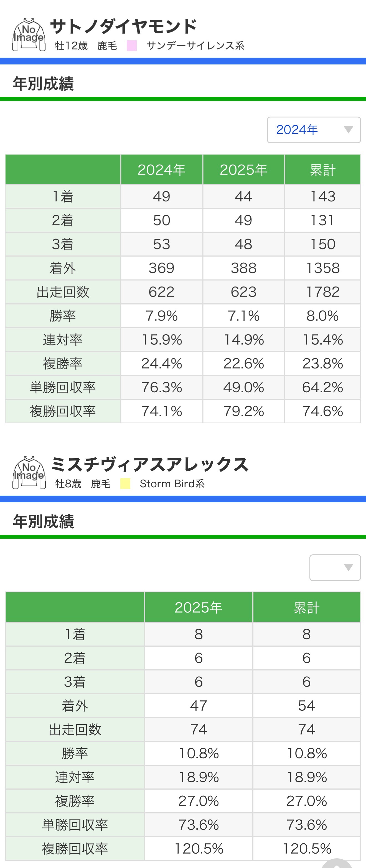
Task: Open the 2024年 year selector
Action: click(313, 130)
